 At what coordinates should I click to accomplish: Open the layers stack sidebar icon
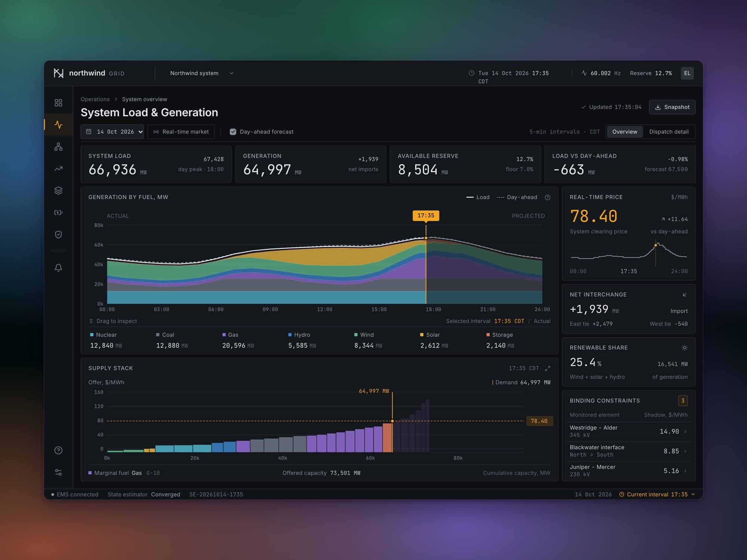[x=58, y=190]
